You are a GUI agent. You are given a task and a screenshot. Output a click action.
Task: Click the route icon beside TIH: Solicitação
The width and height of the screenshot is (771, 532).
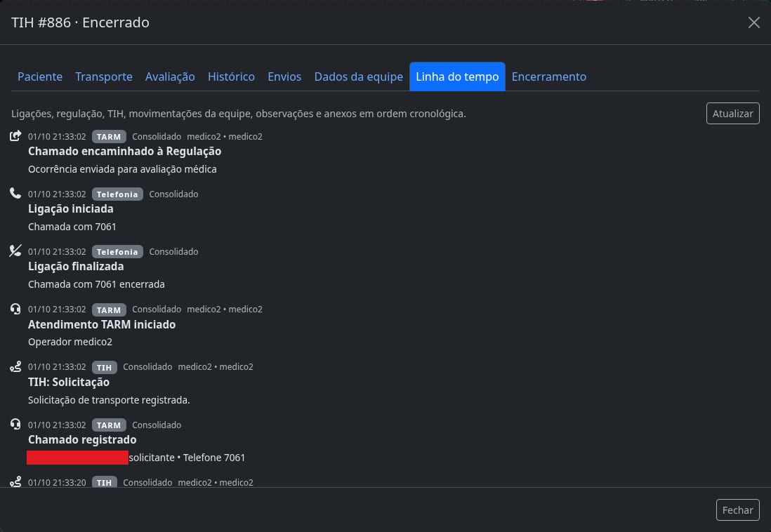(x=15, y=366)
